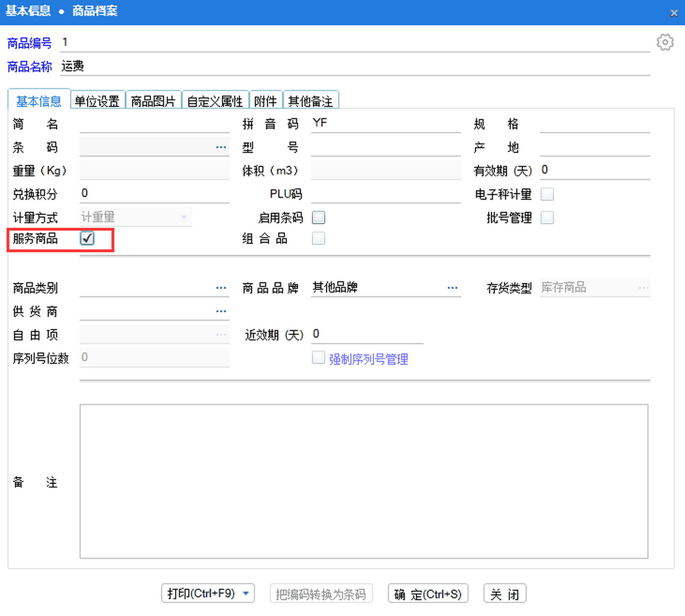Screen dimensions: 685x616
Task: Enable the 启用条码 checkbox
Action: pyautogui.click(x=318, y=218)
